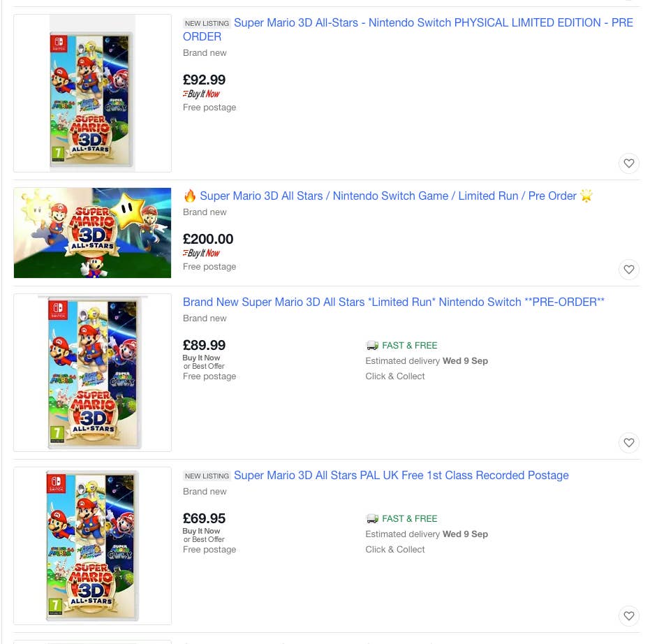Watch the £89.99 Limited Run listing
Viewport: 650px width, 644px height.
pos(628,443)
